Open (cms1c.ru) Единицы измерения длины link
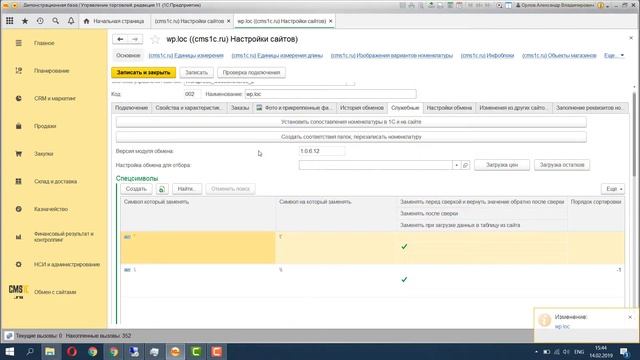The height and width of the screenshot is (360, 640). pyautogui.click(x=277, y=56)
